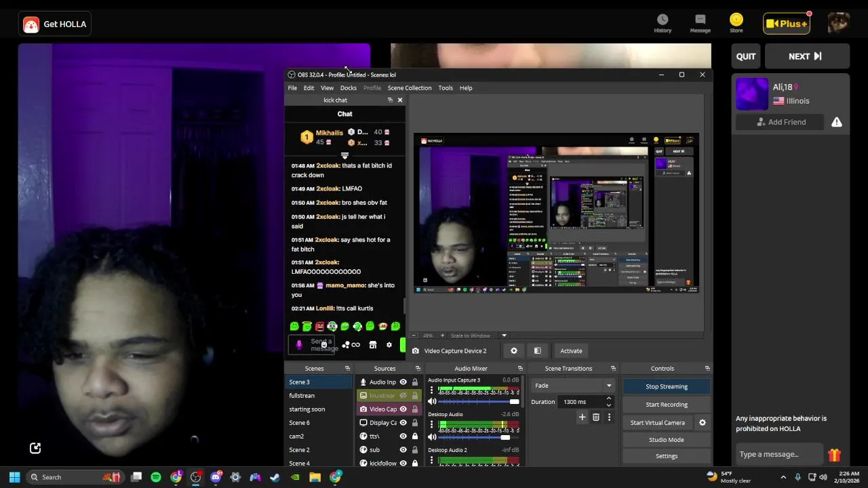Lock the Audio Inp source
The height and width of the screenshot is (488, 868).
click(x=414, y=382)
